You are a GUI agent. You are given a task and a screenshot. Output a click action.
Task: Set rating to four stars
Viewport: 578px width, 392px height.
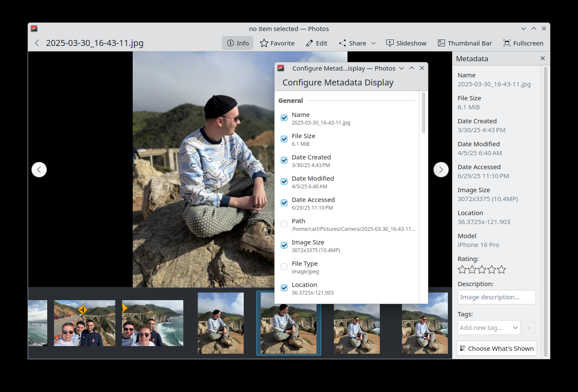click(x=492, y=270)
